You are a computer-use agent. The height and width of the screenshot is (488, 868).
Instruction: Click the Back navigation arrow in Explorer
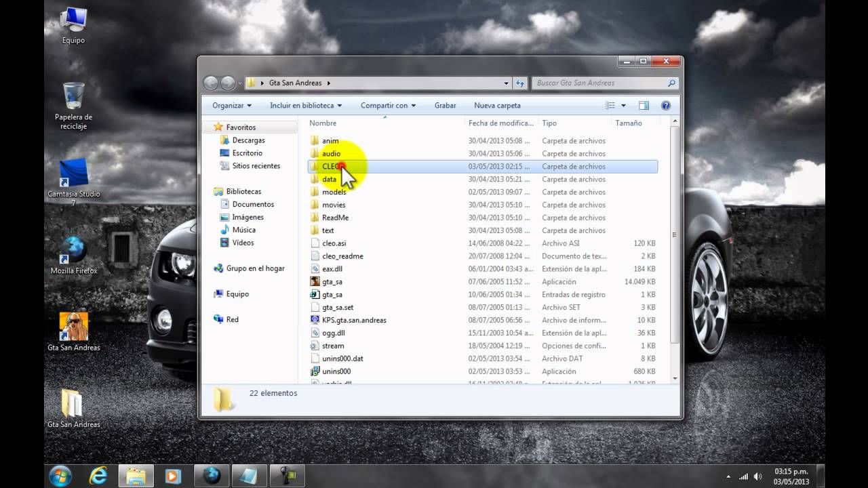click(x=211, y=83)
